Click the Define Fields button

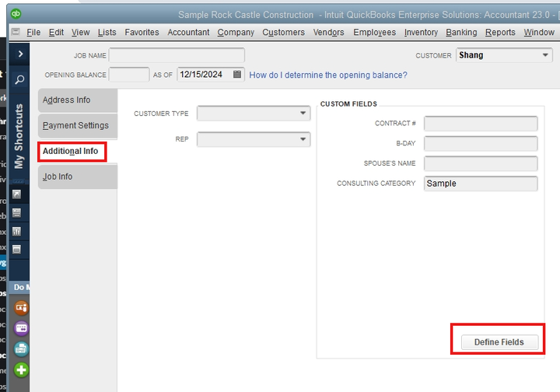499,342
